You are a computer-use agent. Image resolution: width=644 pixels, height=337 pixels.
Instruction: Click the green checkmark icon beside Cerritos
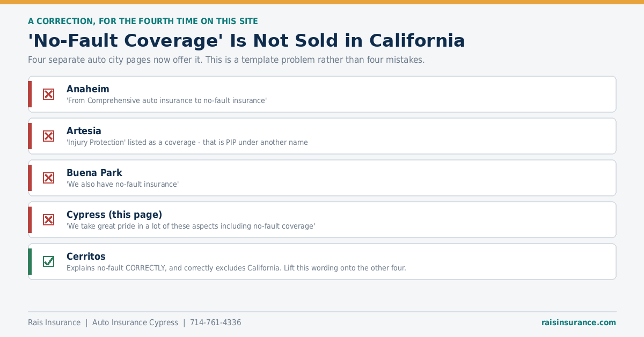point(48,262)
